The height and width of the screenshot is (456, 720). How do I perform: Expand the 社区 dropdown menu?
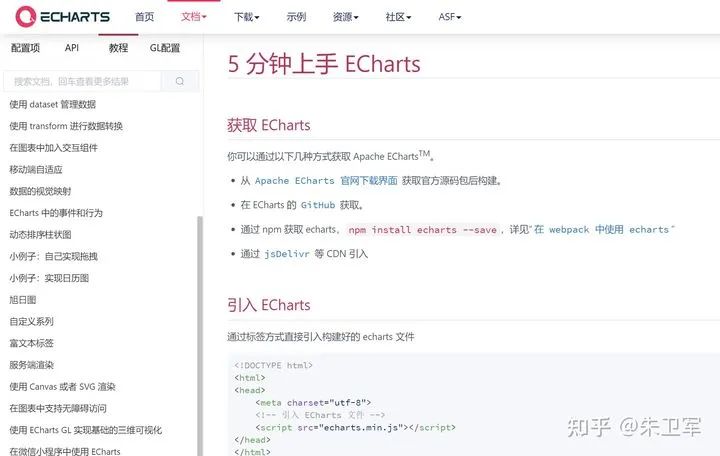point(398,17)
